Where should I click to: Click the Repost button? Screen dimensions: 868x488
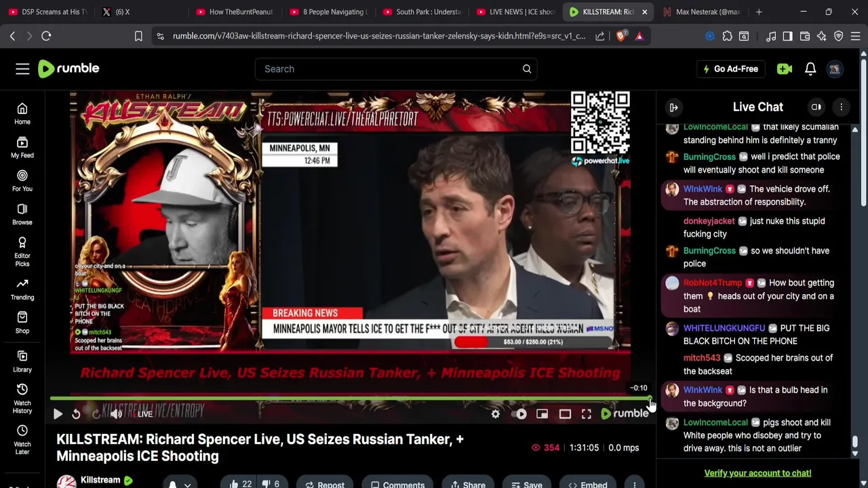tap(325, 484)
